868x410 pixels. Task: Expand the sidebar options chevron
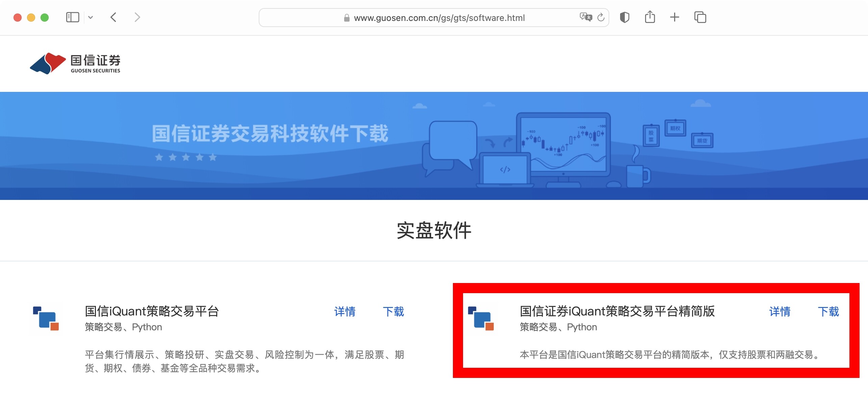90,17
